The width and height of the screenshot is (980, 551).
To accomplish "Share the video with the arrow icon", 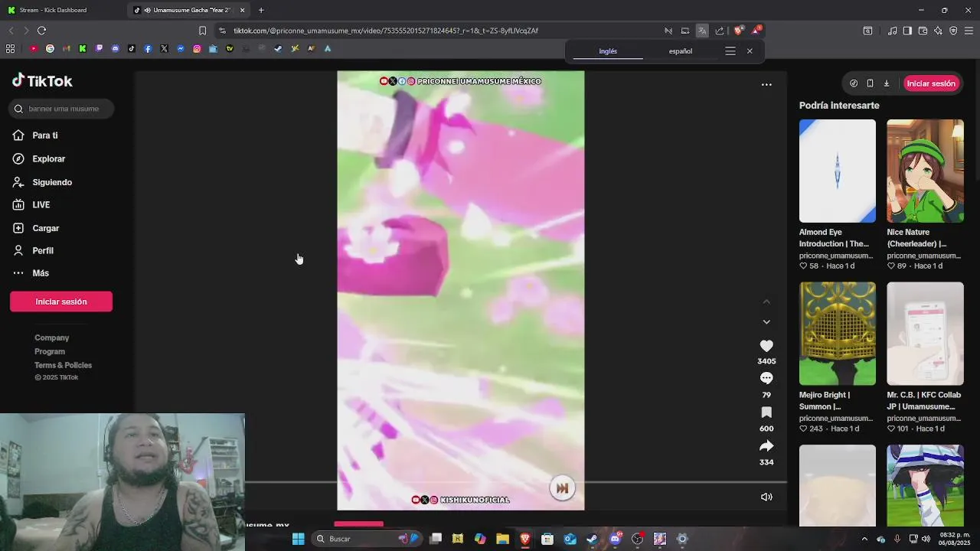I will [x=766, y=446].
